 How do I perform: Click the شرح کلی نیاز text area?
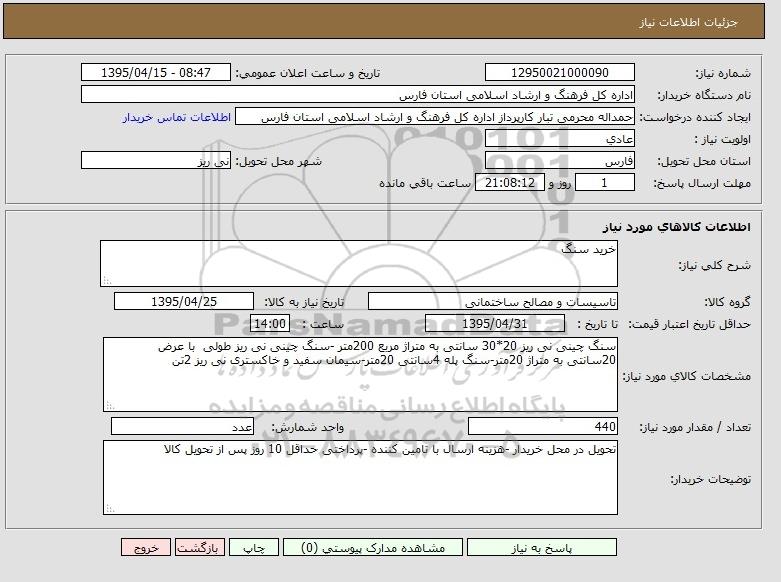coord(359,264)
